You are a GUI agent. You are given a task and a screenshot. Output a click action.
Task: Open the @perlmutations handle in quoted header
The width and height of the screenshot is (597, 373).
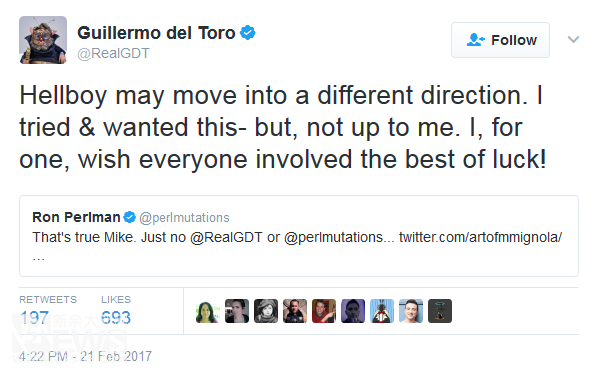tap(184, 218)
